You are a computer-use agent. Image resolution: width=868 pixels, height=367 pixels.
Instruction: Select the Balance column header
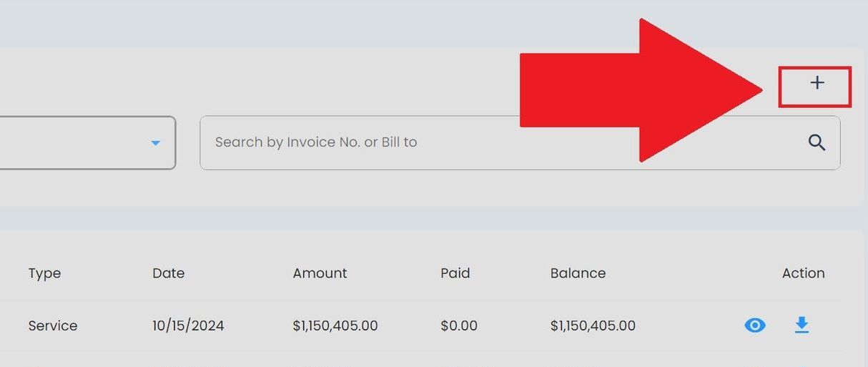[578, 273]
